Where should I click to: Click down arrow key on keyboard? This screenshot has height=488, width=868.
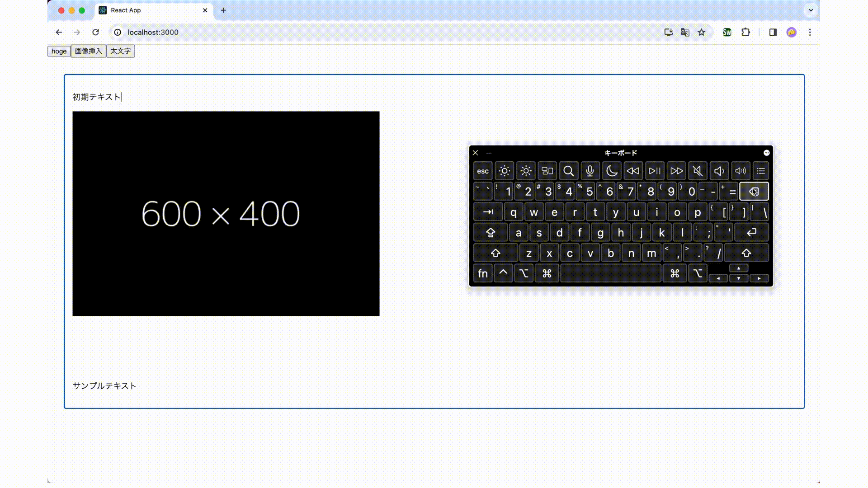739,278
